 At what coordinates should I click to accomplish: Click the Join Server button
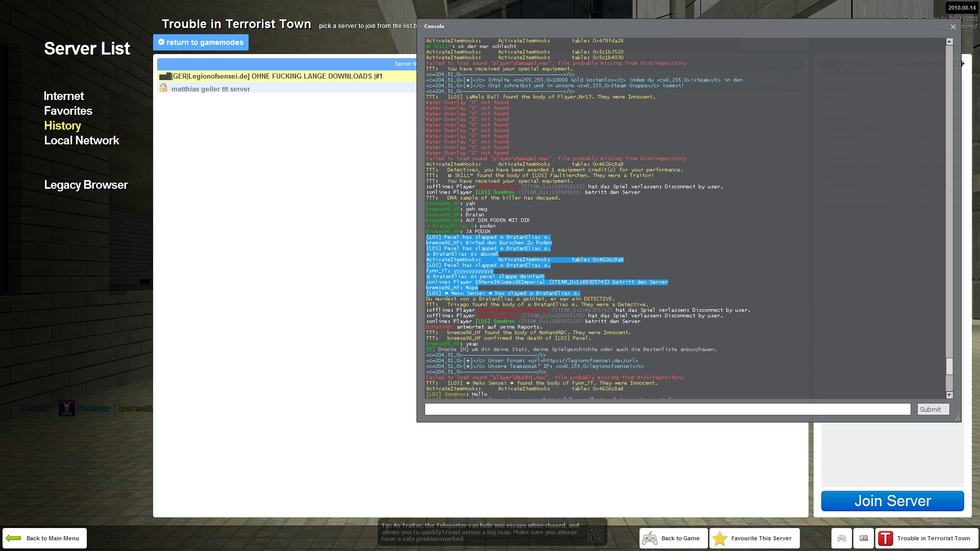click(892, 501)
